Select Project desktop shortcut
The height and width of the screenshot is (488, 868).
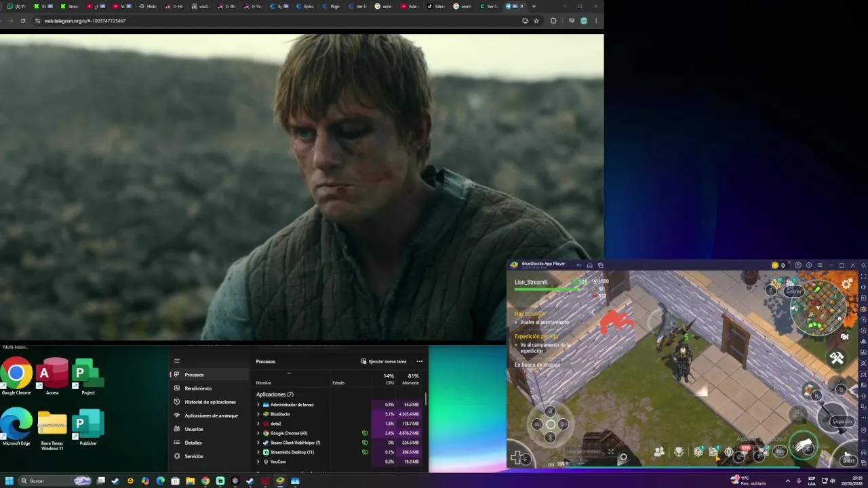[87, 376]
